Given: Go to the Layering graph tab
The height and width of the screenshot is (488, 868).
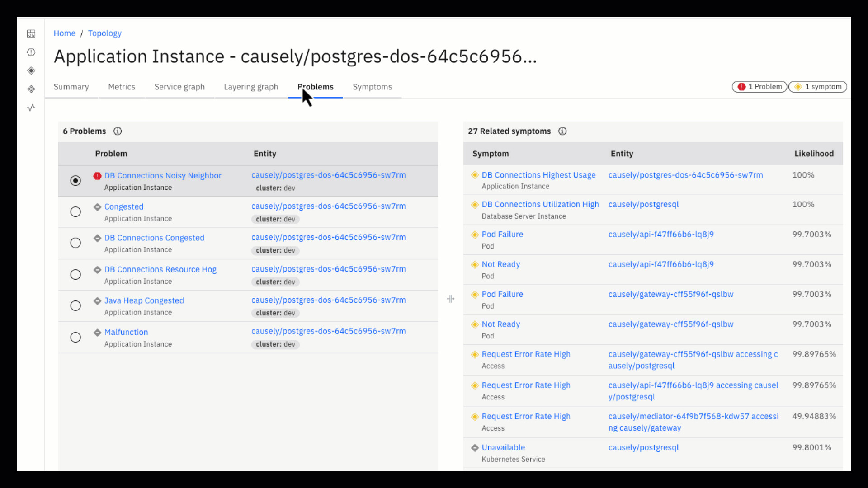Looking at the screenshot, I should [x=251, y=87].
